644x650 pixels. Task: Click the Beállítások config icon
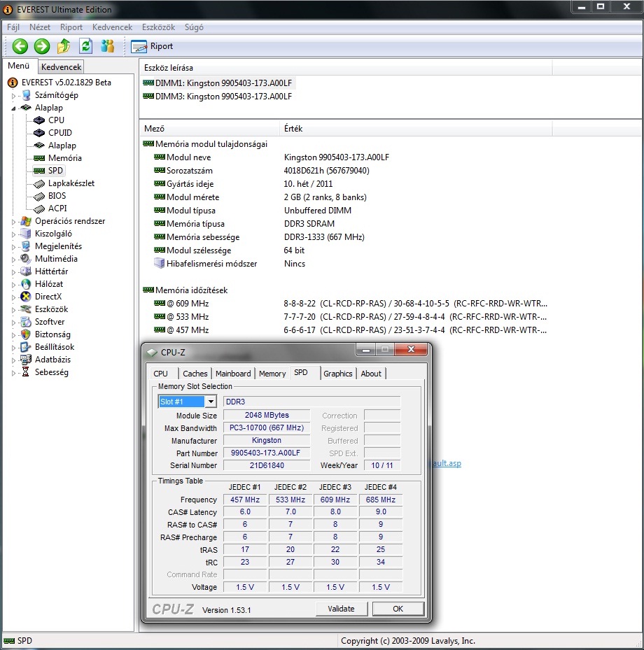click(x=26, y=347)
